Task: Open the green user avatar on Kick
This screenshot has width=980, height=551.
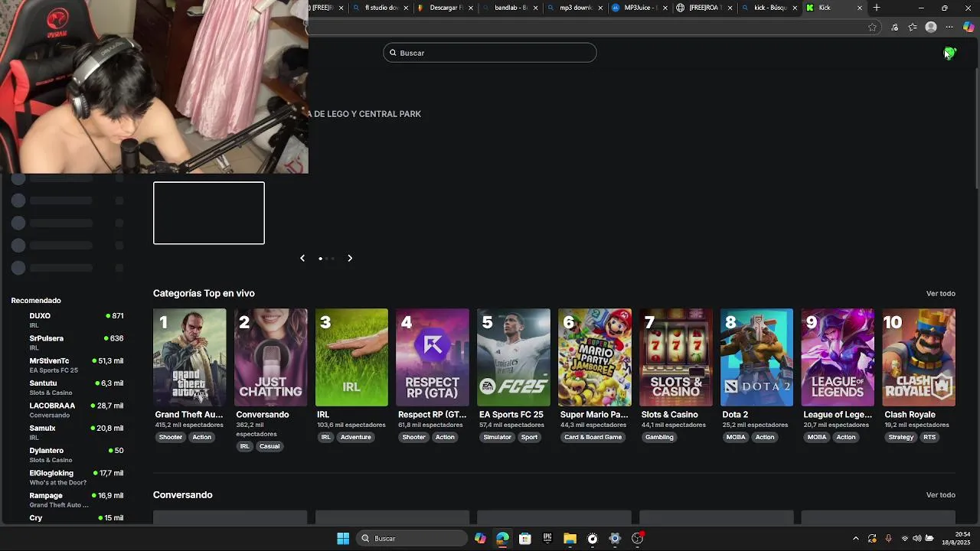Action: [x=949, y=53]
